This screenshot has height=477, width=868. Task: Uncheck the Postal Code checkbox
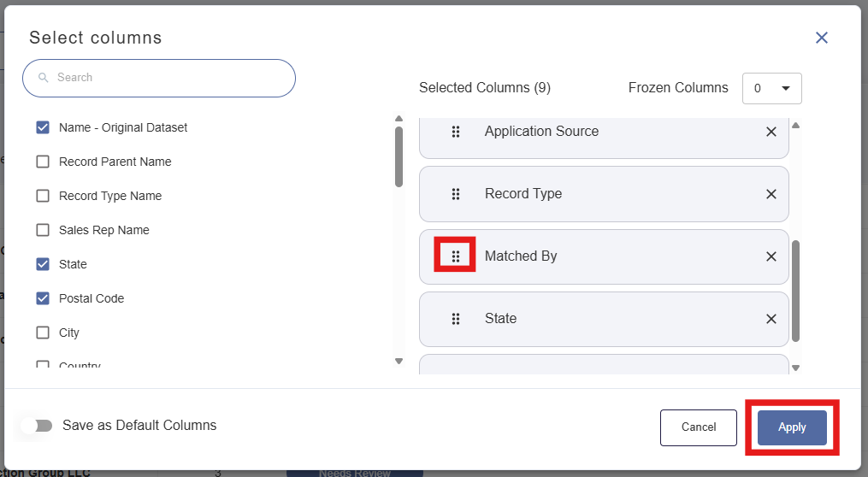click(x=43, y=299)
